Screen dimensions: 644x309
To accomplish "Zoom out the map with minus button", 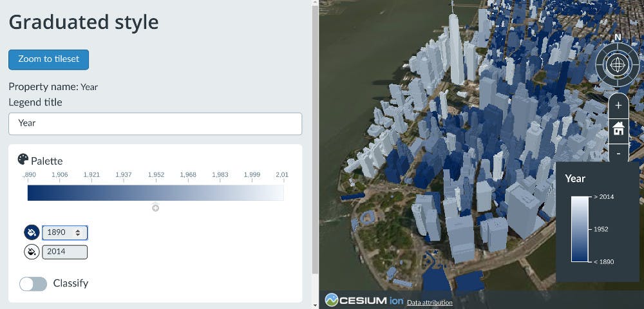I will coord(618,153).
